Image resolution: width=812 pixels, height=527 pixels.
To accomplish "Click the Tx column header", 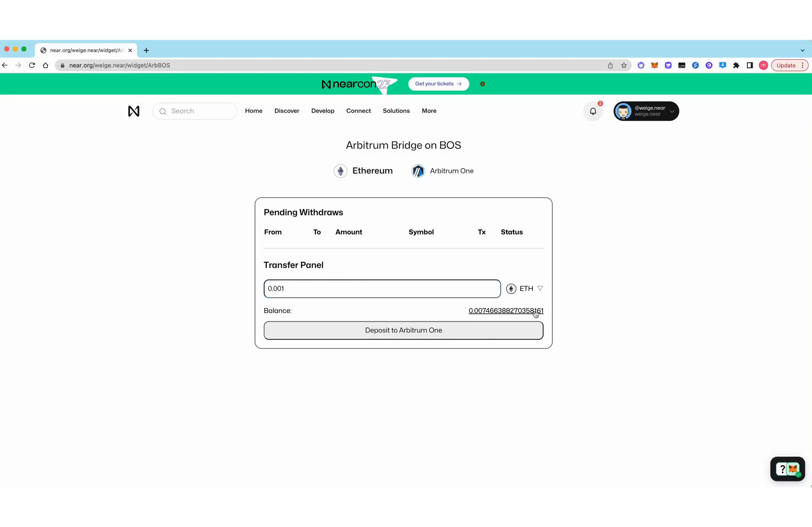I will point(482,232).
